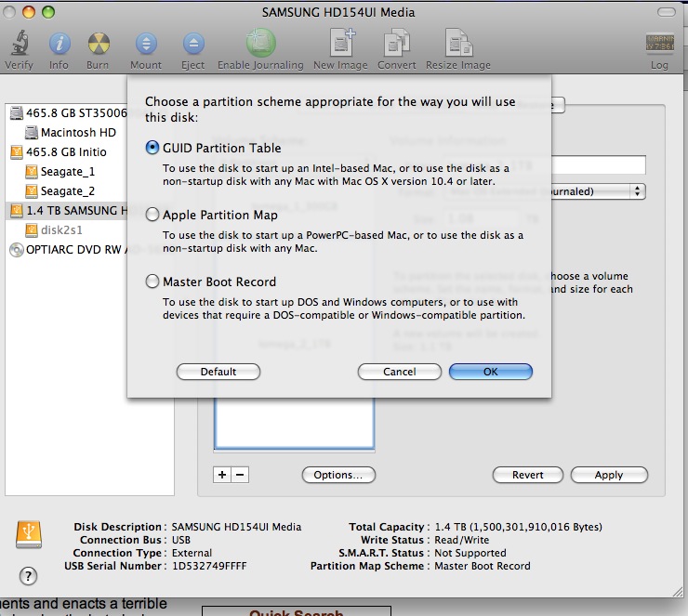Screen dimensions: 688x616
Task: Click the Convert toolbar icon
Action: 397,43
